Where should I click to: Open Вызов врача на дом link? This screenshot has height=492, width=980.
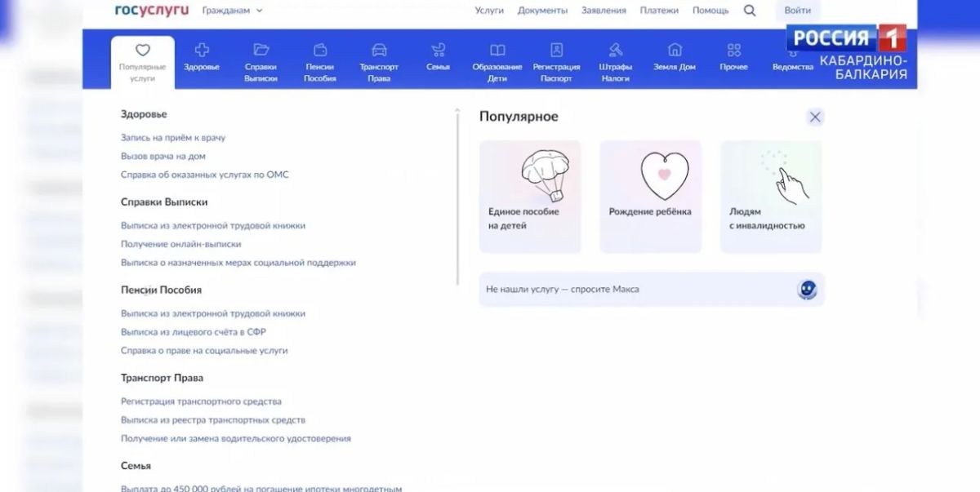click(x=163, y=156)
